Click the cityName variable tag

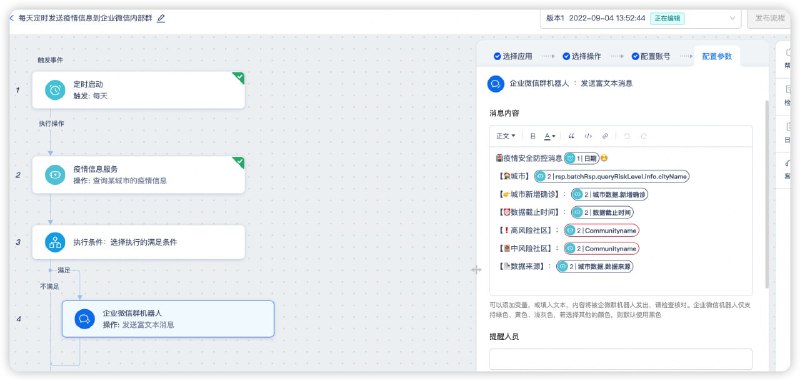(612, 176)
